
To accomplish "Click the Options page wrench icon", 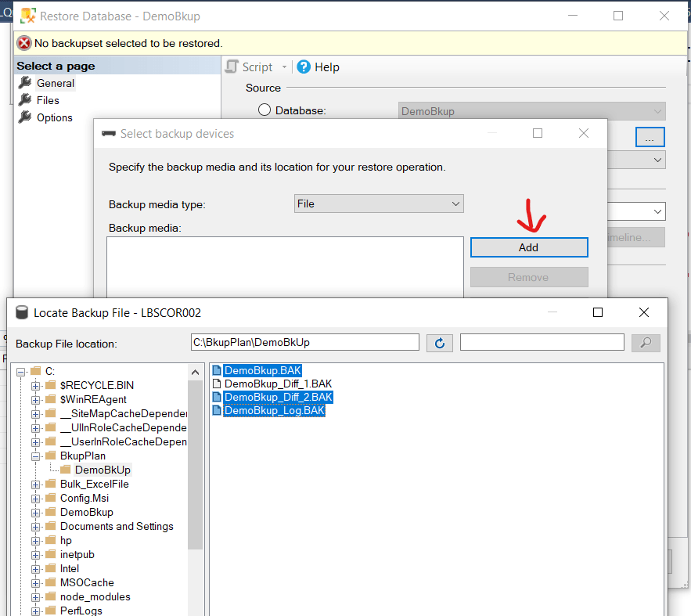I will (25, 117).
